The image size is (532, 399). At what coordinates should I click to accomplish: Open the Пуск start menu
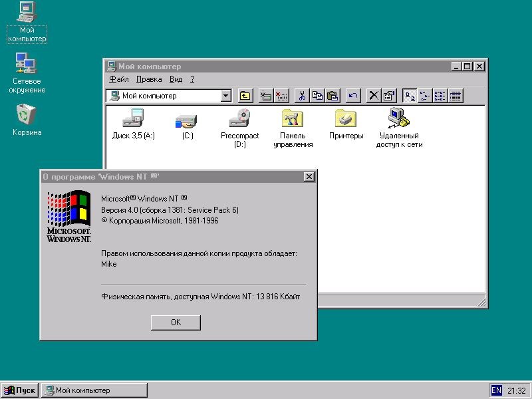pyautogui.click(x=20, y=390)
